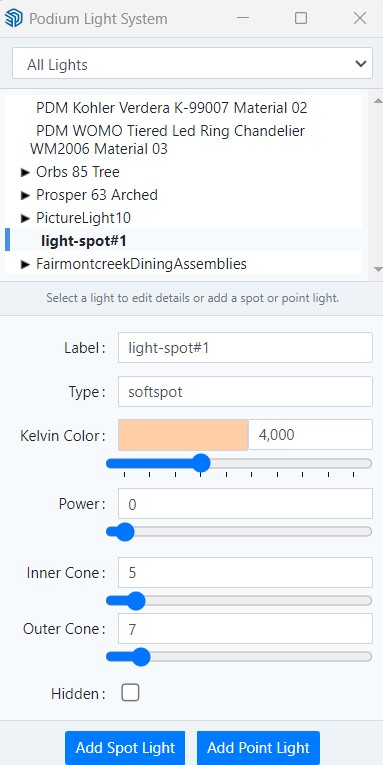
Task: Select PDM WOMO Tiered Led Ring Chandelier
Action: (x=167, y=140)
